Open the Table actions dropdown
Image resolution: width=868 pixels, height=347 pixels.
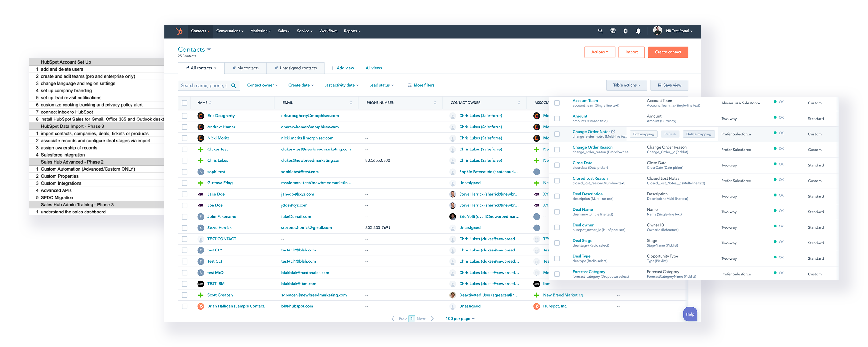pyautogui.click(x=626, y=85)
